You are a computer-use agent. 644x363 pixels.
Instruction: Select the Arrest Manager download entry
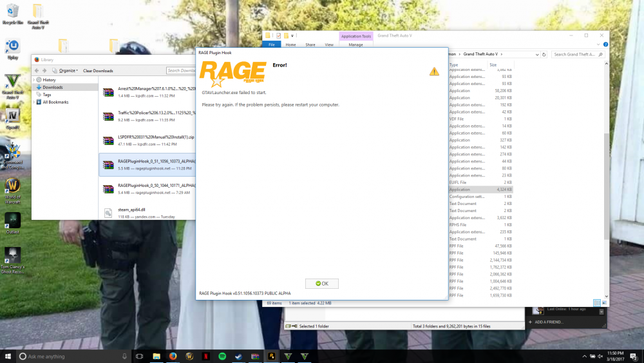pos(147,92)
